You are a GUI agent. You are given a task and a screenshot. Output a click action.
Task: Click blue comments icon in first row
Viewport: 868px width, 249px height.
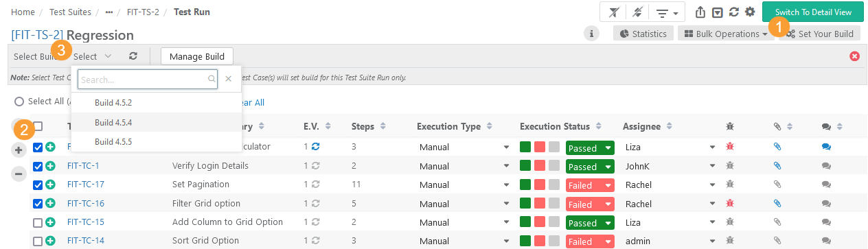click(x=826, y=147)
